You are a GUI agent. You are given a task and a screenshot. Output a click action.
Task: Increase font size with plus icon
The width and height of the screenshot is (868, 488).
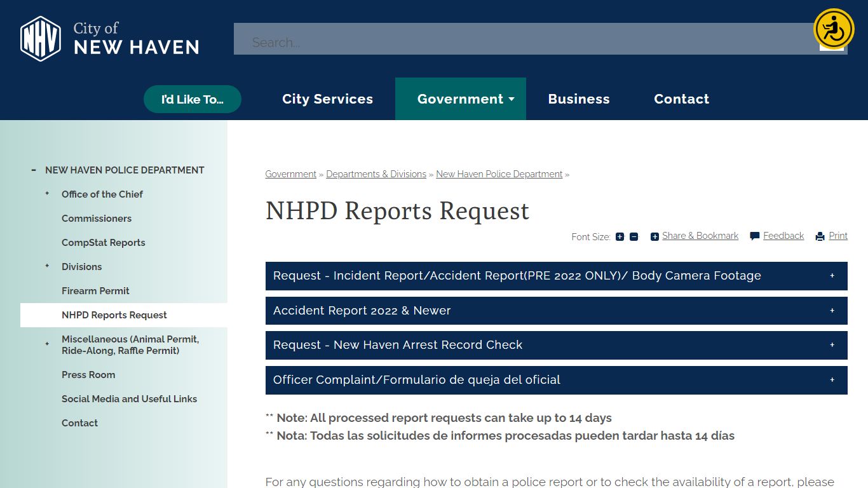(620, 237)
